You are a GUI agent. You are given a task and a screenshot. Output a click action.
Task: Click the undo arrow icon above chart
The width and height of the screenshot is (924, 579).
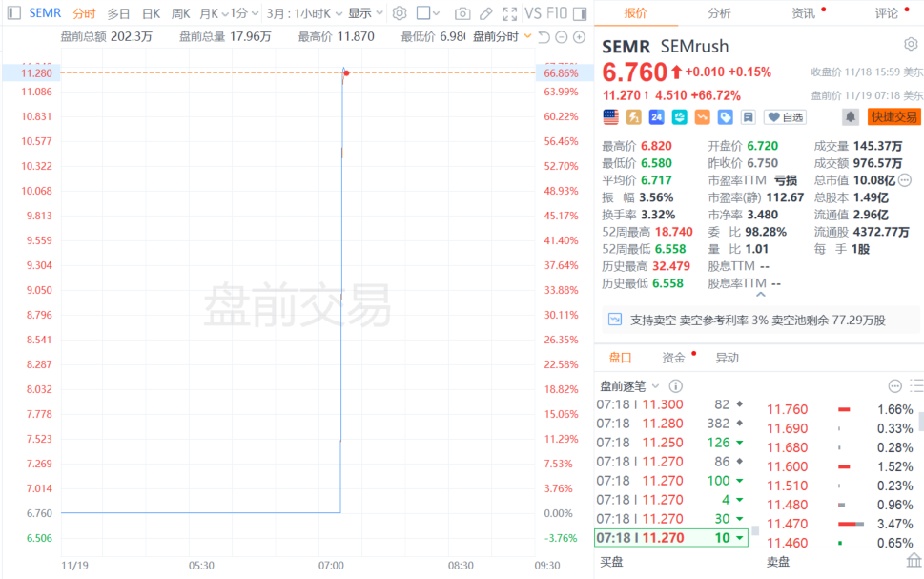[x=544, y=37]
